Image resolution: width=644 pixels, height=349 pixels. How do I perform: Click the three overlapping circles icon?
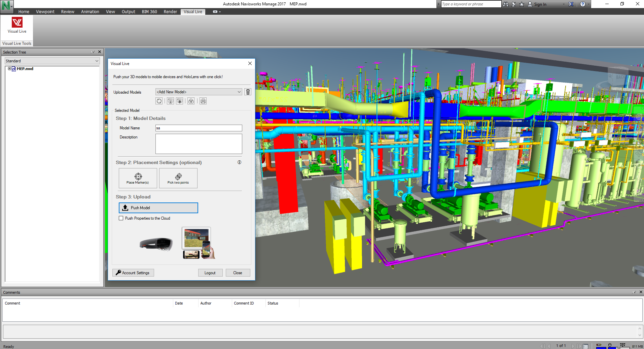[x=191, y=101]
